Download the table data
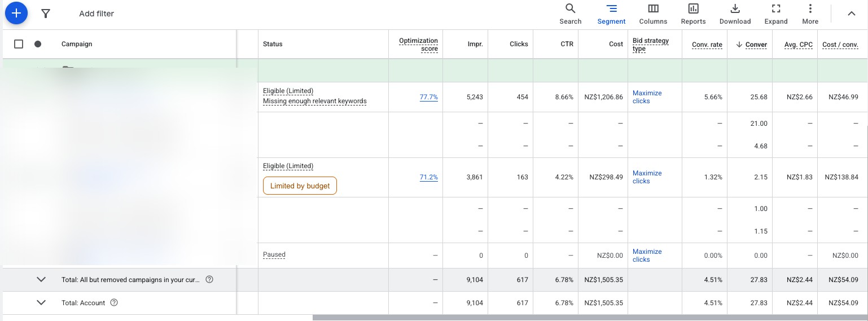Screen dimensions: 868x321 (x=735, y=14)
